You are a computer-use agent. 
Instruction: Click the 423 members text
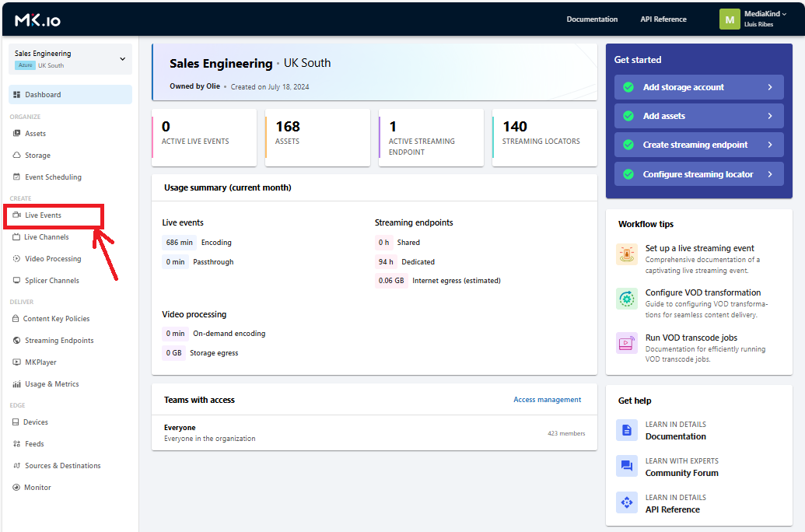coord(566,433)
